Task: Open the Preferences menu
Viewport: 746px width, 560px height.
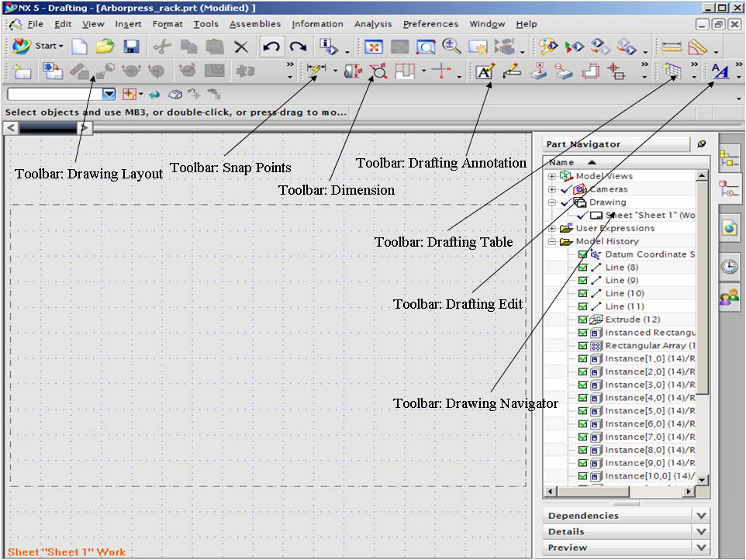Action: point(430,24)
